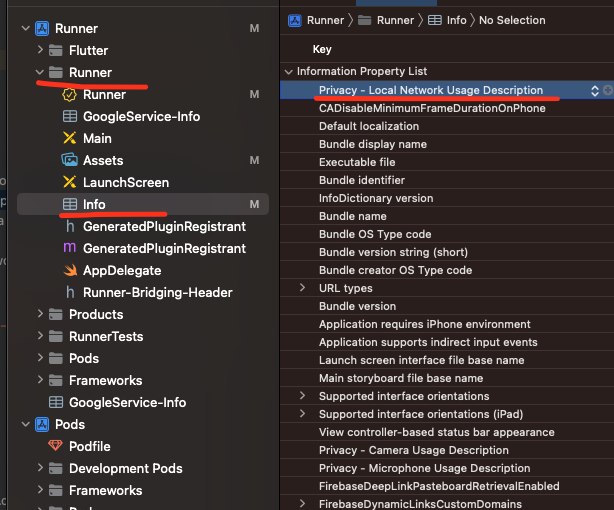Expand FirebaseDynamicLinksCustomDomains row
The height and width of the screenshot is (510, 614).
coord(302,504)
